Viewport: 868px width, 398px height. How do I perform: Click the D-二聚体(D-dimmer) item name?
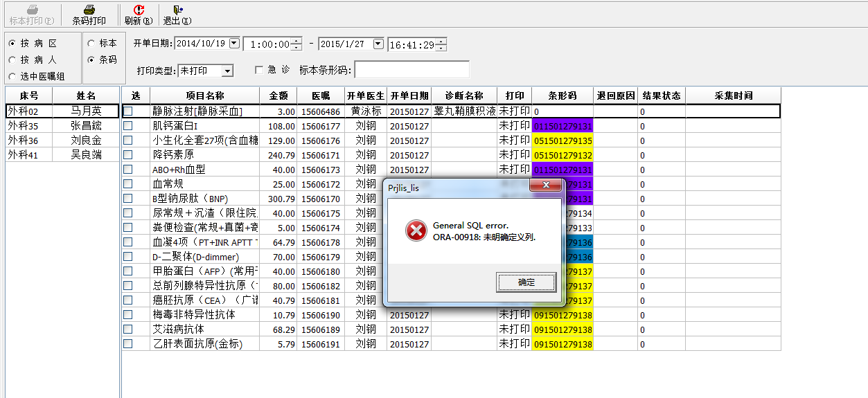205,257
